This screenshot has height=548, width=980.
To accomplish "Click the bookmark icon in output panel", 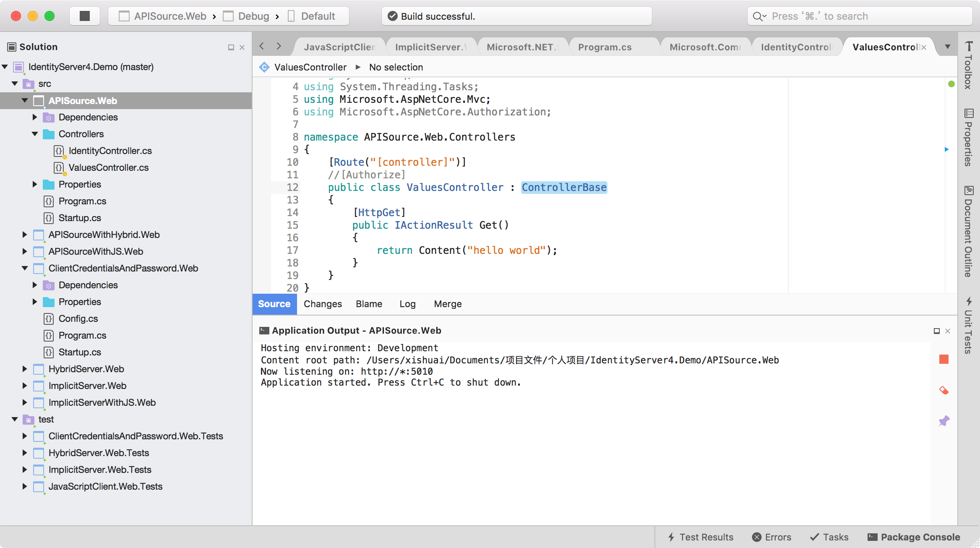I will pyautogui.click(x=946, y=421).
